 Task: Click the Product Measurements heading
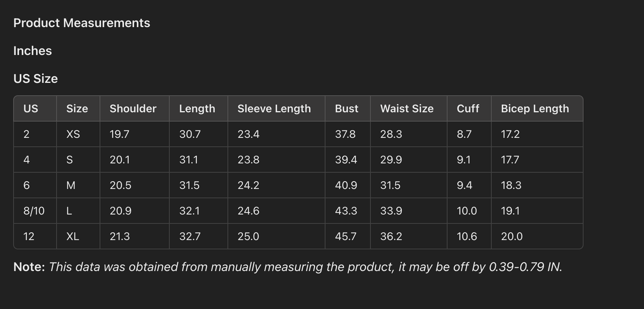[82, 23]
